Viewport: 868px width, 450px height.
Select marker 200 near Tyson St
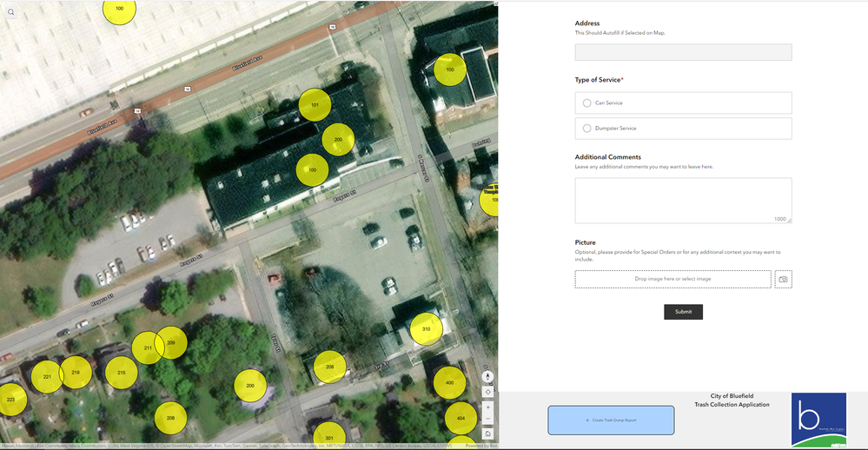click(x=250, y=385)
